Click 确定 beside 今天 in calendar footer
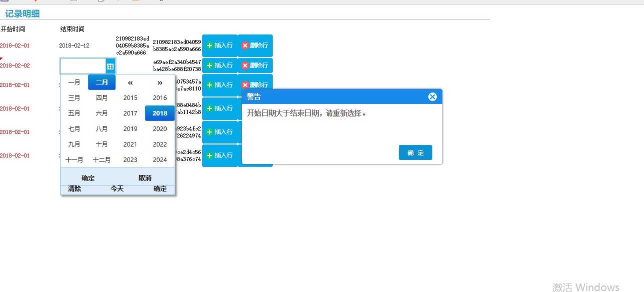This screenshot has height=292, width=644. [160, 189]
